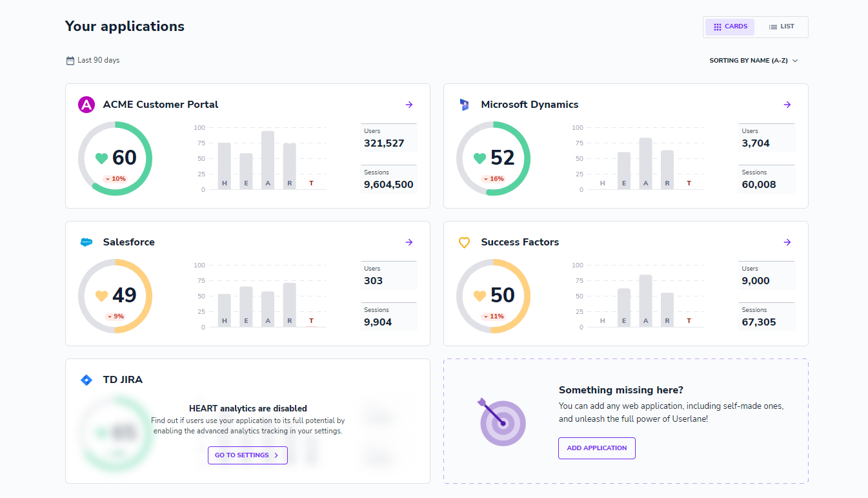Click the 9% decrease badge on Salesforce
Screen dimensions: 868x498
[x=116, y=316]
